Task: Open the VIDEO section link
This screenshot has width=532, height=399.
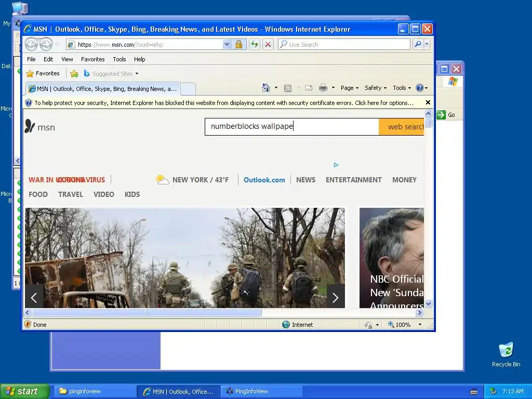Action: tap(104, 194)
